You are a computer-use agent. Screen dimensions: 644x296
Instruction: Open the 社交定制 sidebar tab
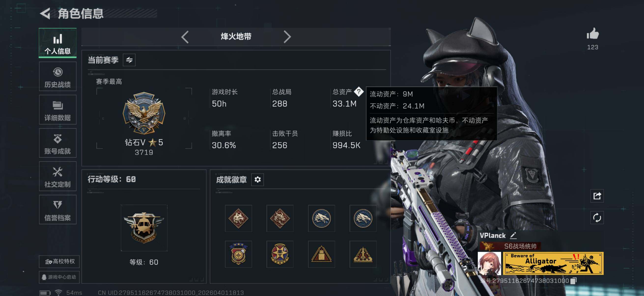click(58, 176)
